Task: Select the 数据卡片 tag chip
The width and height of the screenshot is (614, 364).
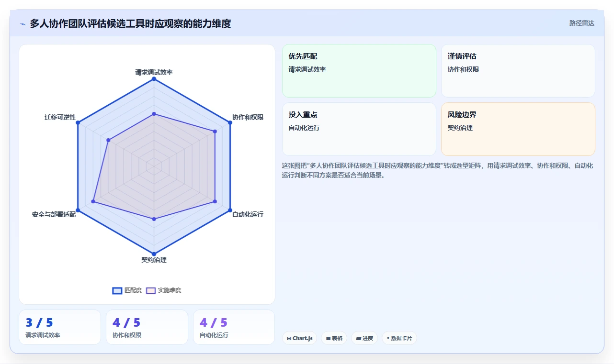Action: pos(399,338)
